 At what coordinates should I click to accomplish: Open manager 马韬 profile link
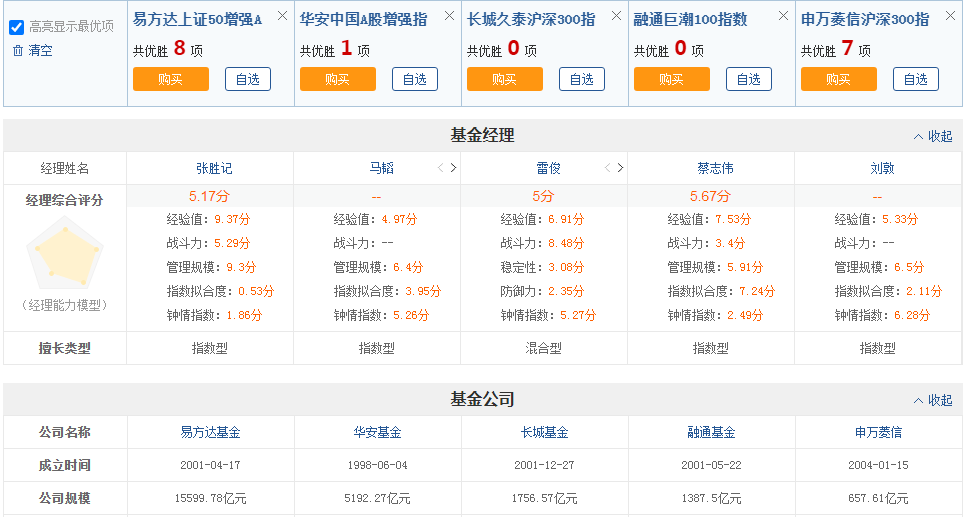(381, 168)
